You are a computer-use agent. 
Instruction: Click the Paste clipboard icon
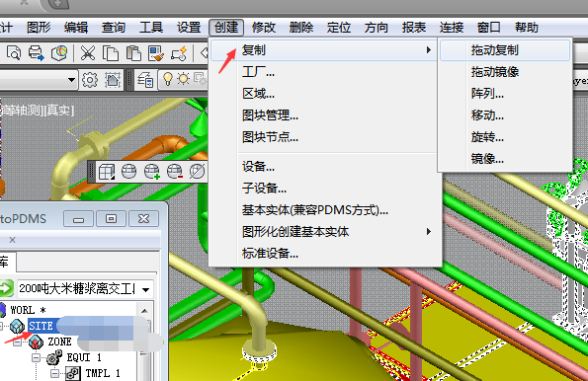pos(133,53)
